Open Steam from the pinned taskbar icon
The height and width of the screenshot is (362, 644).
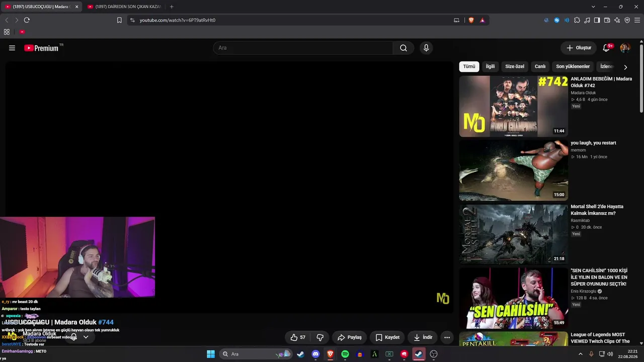[301, 354]
